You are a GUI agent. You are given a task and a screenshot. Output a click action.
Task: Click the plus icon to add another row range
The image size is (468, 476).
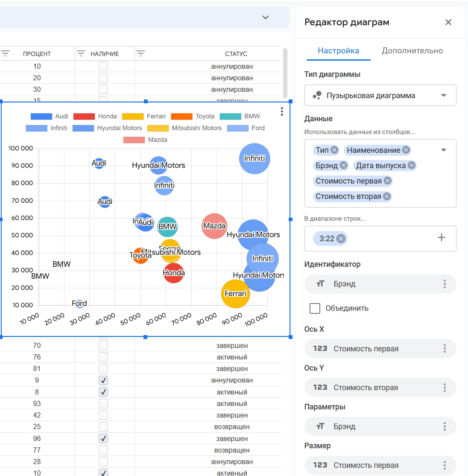click(442, 237)
